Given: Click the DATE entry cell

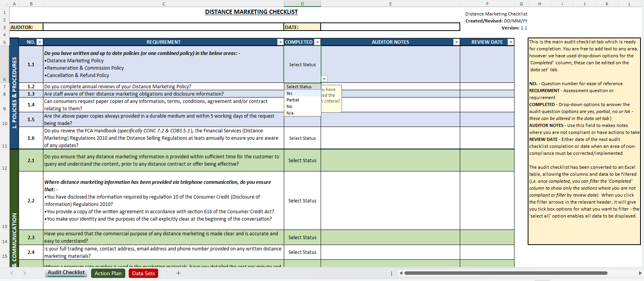Looking at the screenshot, I should tap(390, 27).
